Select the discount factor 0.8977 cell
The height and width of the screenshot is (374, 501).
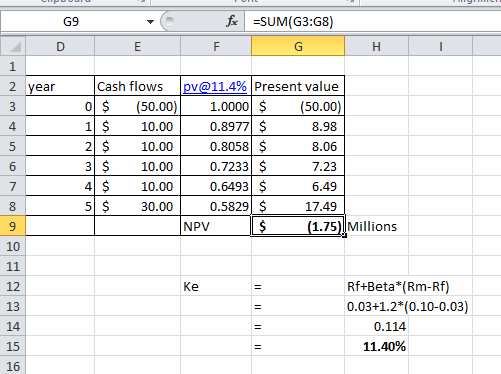point(216,126)
